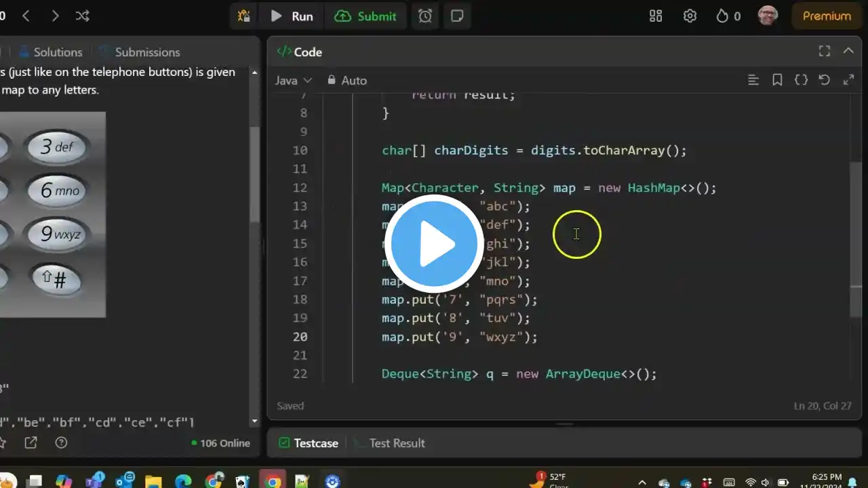Pick a random problem with the shuffle icon
868x488 pixels.
(x=83, y=16)
